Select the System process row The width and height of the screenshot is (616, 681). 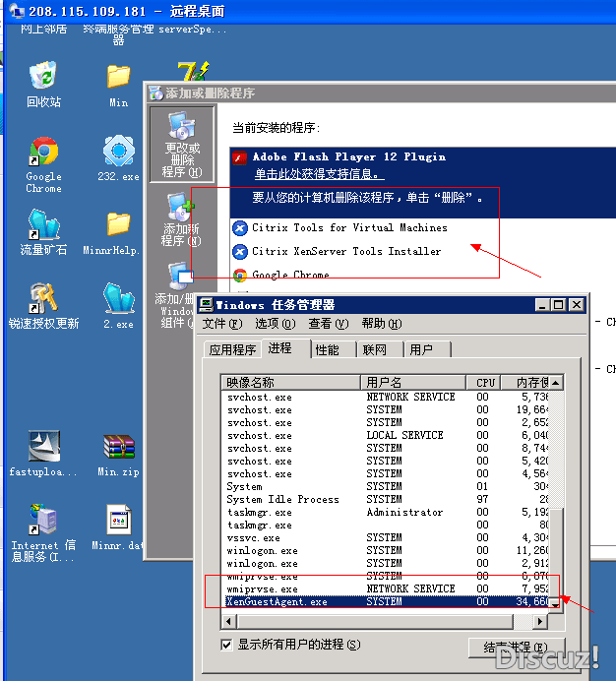pos(387,486)
